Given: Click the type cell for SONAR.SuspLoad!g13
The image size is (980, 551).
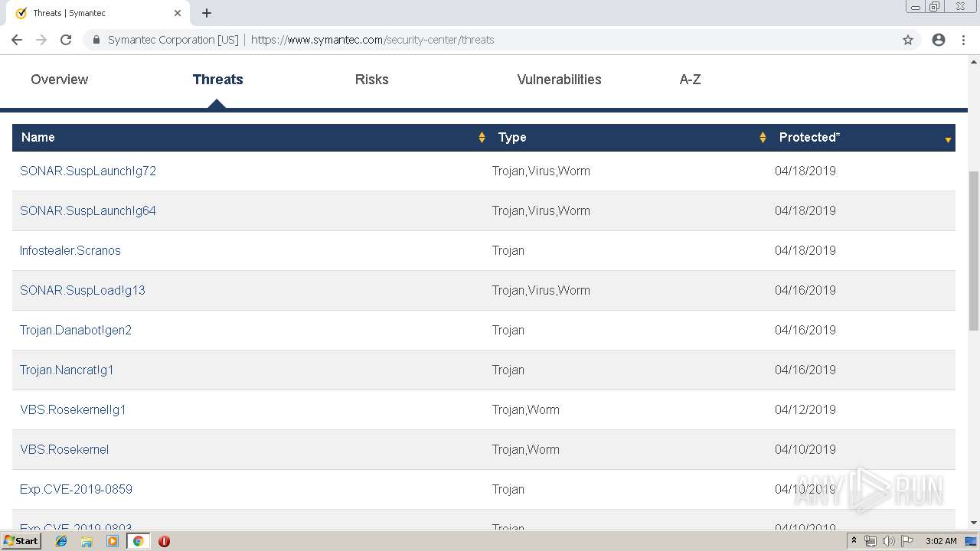Looking at the screenshot, I should point(541,290).
